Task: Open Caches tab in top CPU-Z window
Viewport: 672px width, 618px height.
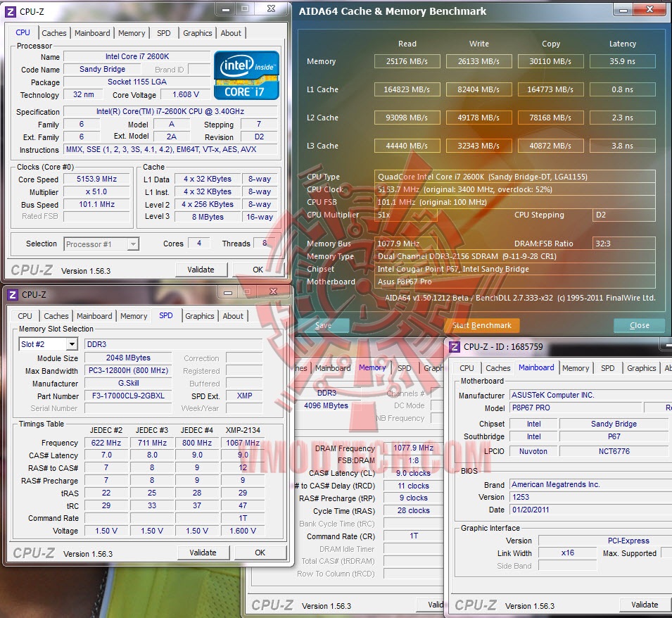Action: (x=54, y=33)
